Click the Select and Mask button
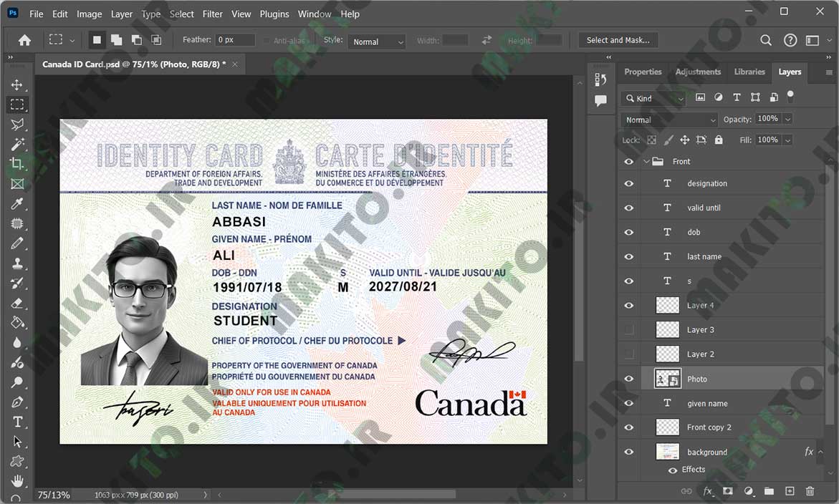The image size is (839, 504). pos(618,40)
